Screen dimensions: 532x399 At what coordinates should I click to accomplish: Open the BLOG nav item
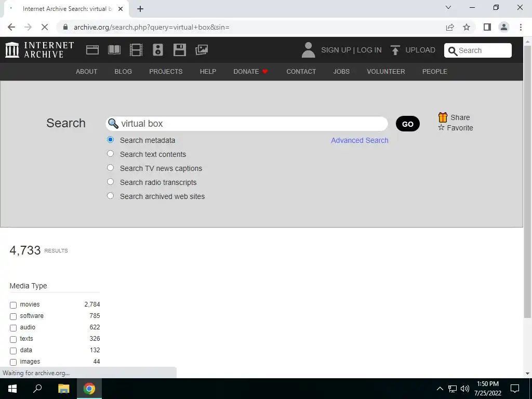pyautogui.click(x=123, y=72)
